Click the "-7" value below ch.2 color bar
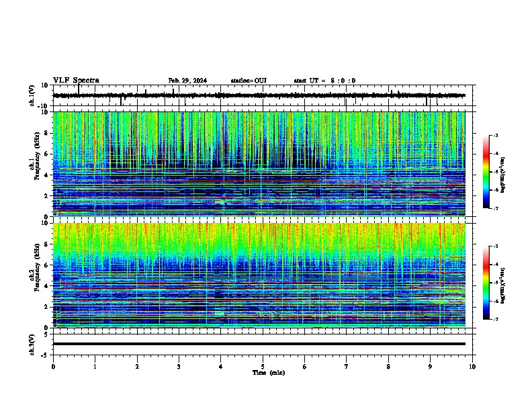532x411 pixels. [495, 320]
